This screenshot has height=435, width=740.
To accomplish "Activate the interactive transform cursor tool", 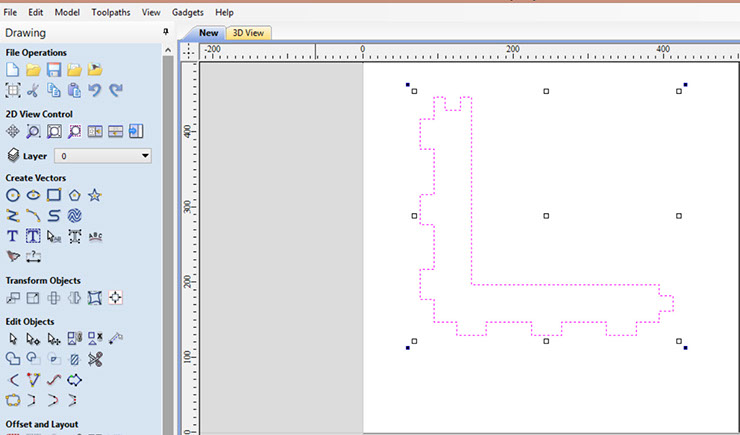I will tap(54, 339).
